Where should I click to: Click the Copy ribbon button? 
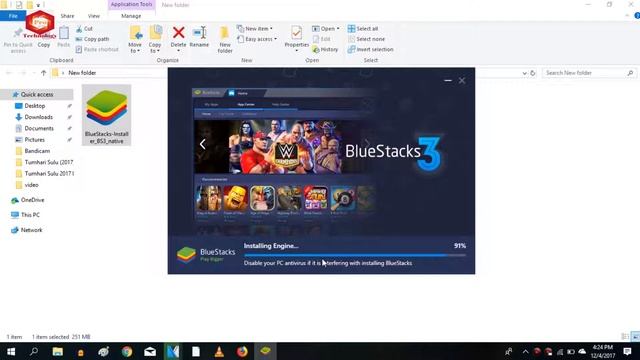(44, 38)
